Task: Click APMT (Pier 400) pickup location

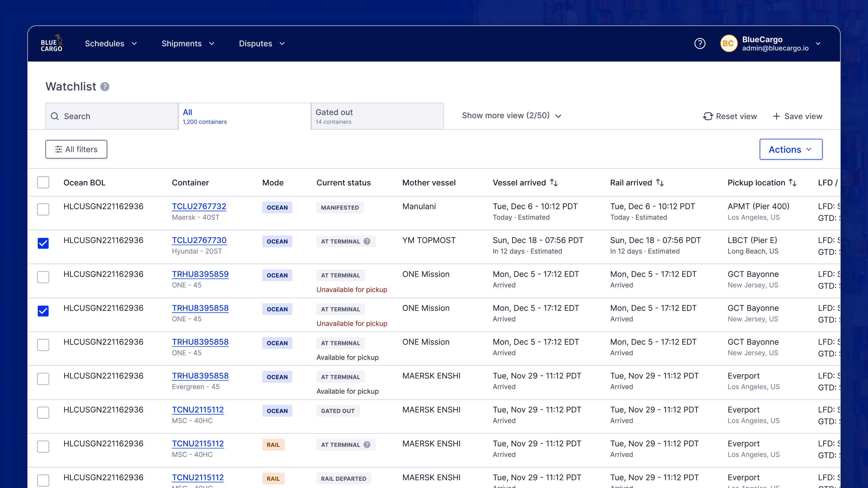Action: pyautogui.click(x=758, y=206)
